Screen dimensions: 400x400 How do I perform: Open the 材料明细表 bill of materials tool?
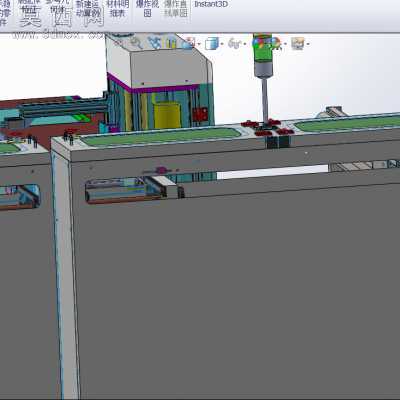tap(117, 8)
